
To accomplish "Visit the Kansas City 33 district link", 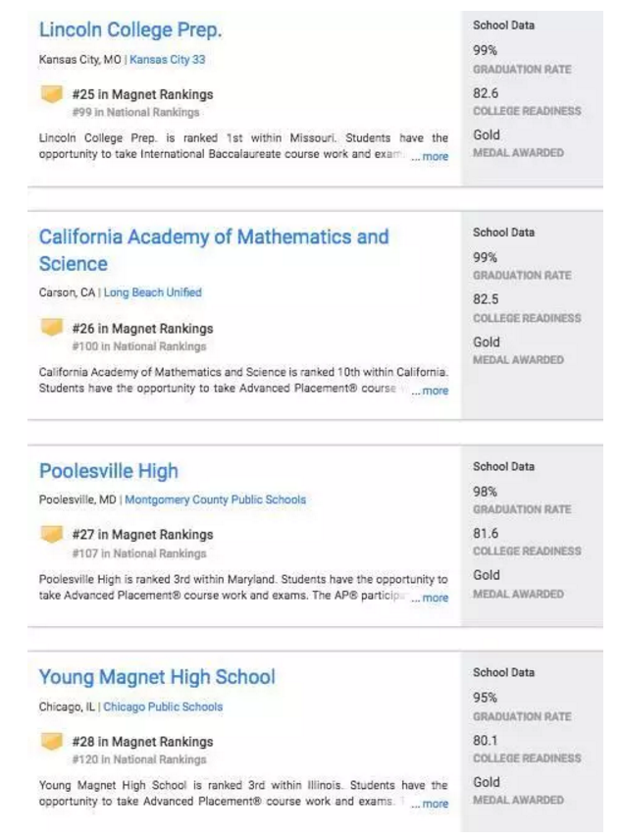I will coord(168,60).
